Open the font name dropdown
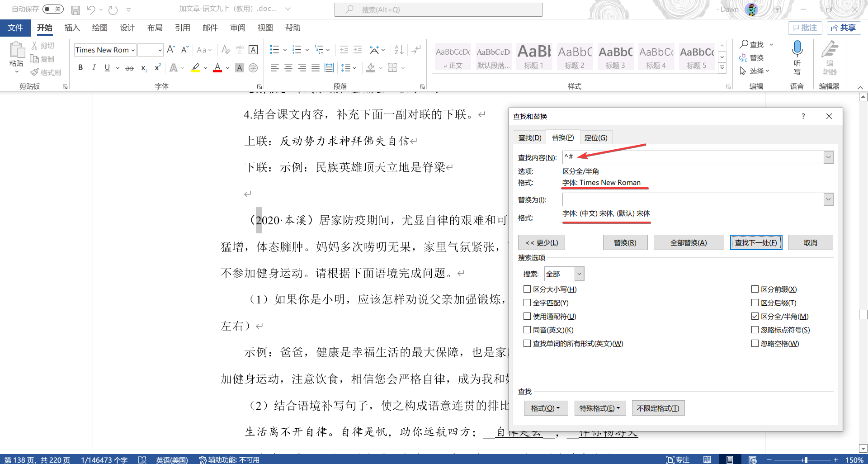The image size is (868, 464). 133,50
